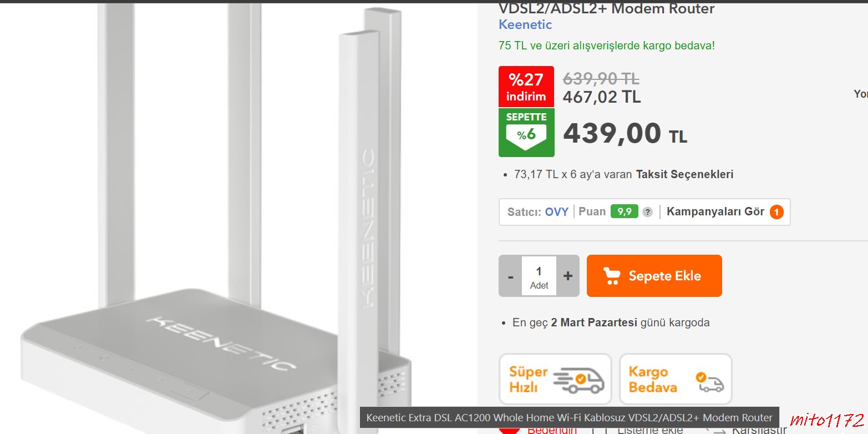Increase quantity with the plus button
The height and width of the screenshot is (434, 868).
(x=568, y=276)
